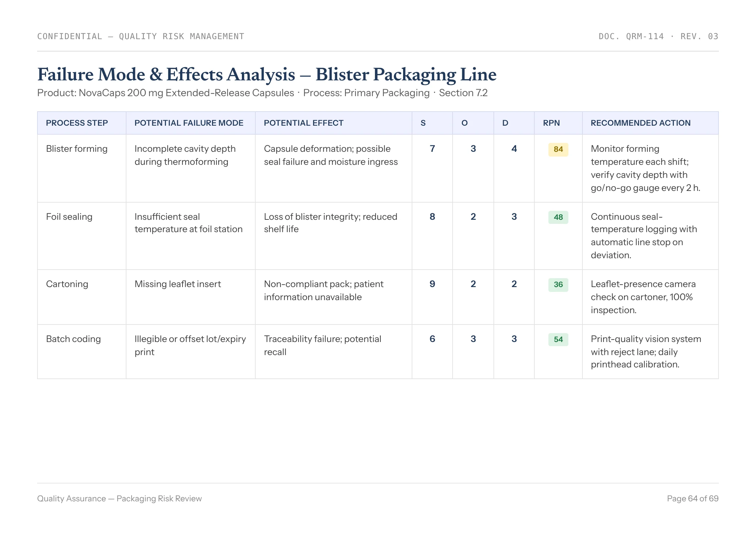Click "Leaflet-presence camera check" action
756x535 pixels.
(x=643, y=297)
